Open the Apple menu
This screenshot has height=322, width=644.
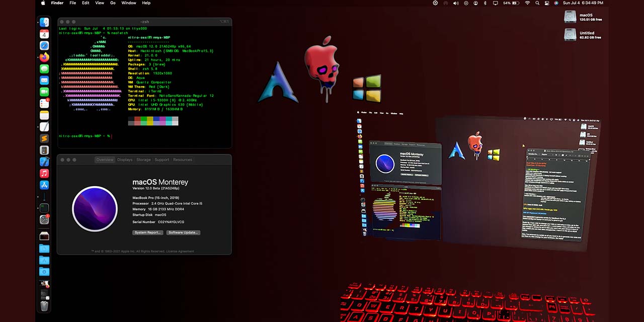43,3
